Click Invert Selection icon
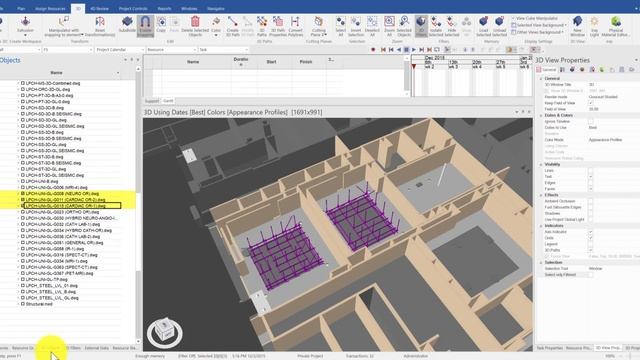 [356, 22]
